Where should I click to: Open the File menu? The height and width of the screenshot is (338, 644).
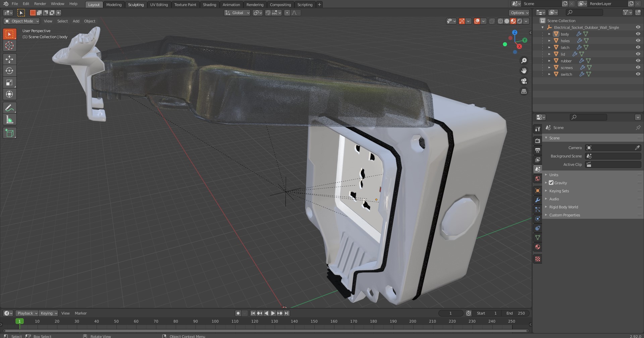tap(15, 4)
